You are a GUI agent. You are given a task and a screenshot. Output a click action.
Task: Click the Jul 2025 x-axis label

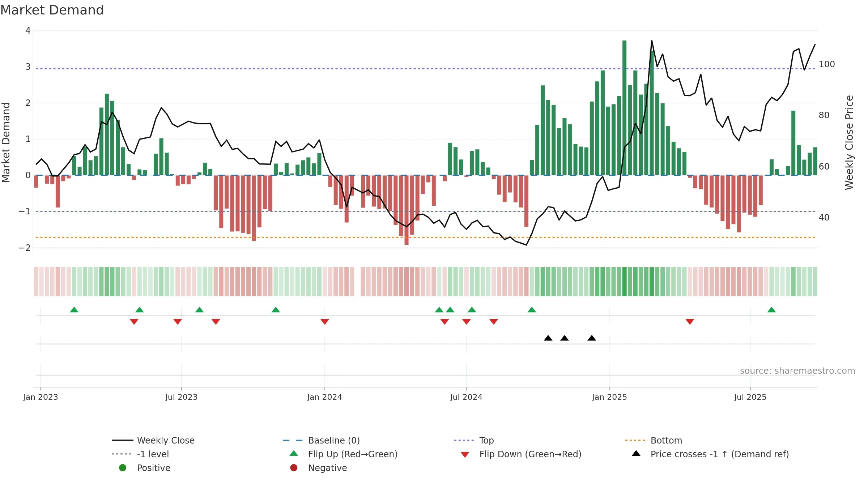(750, 397)
